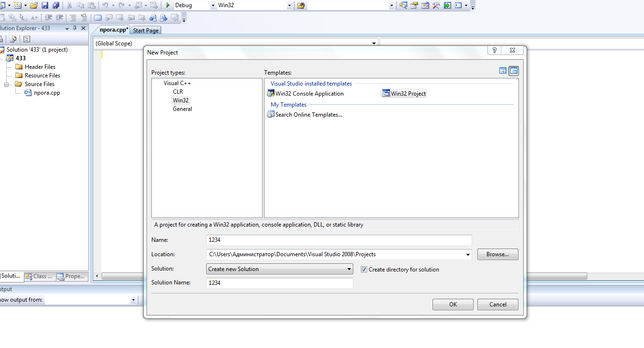644x348 pixels.
Task: Select General project type
Action: click(182, 109)
